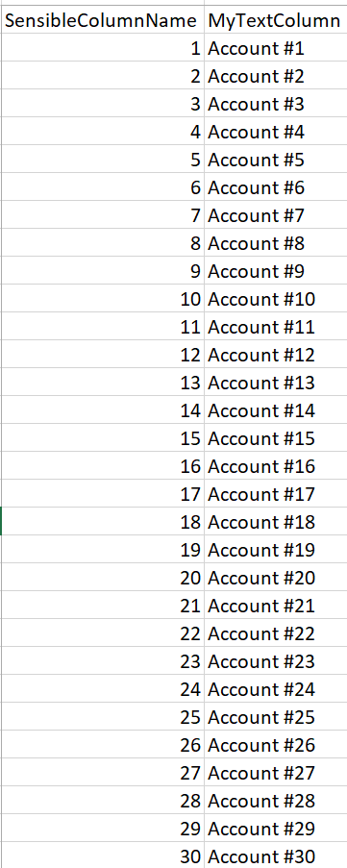
Task: Click the Account #7 cell
Action: 276,215
